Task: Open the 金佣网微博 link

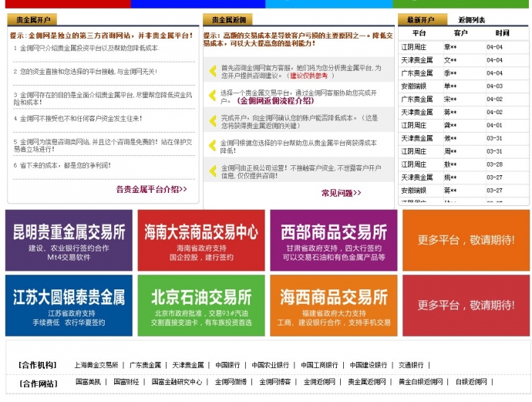Action: point(231,382)
